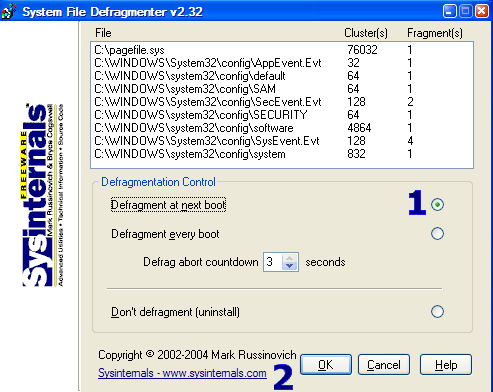The height and width of the screenshot is (392, 493).
Task: Choose the Don't defragment (uninstall) radio button
Action: tap(437, 312)
